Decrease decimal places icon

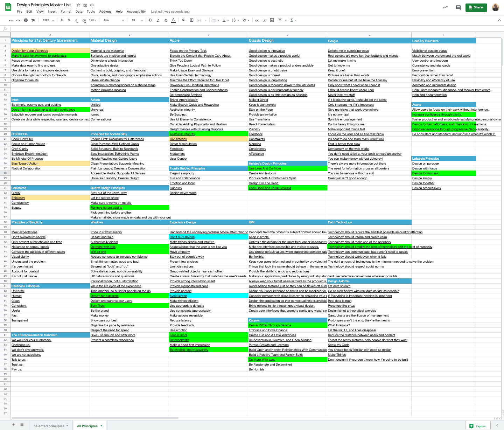[x=76, y=20]
